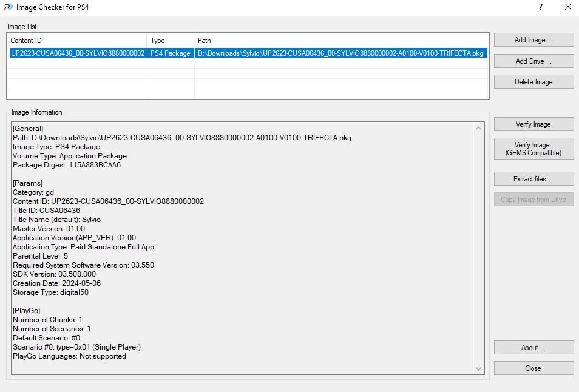Viewport: 579px width, 392px height.
Task: Click the Application Version(APP_VER) line
Action: click(x=74, y=238)
